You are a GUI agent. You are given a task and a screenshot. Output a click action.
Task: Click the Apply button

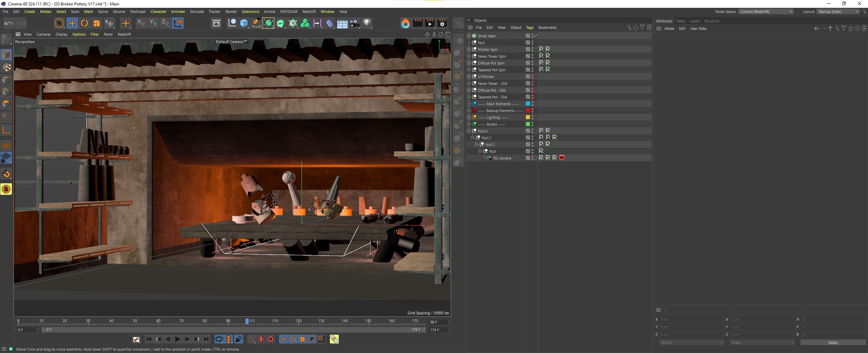833,342
